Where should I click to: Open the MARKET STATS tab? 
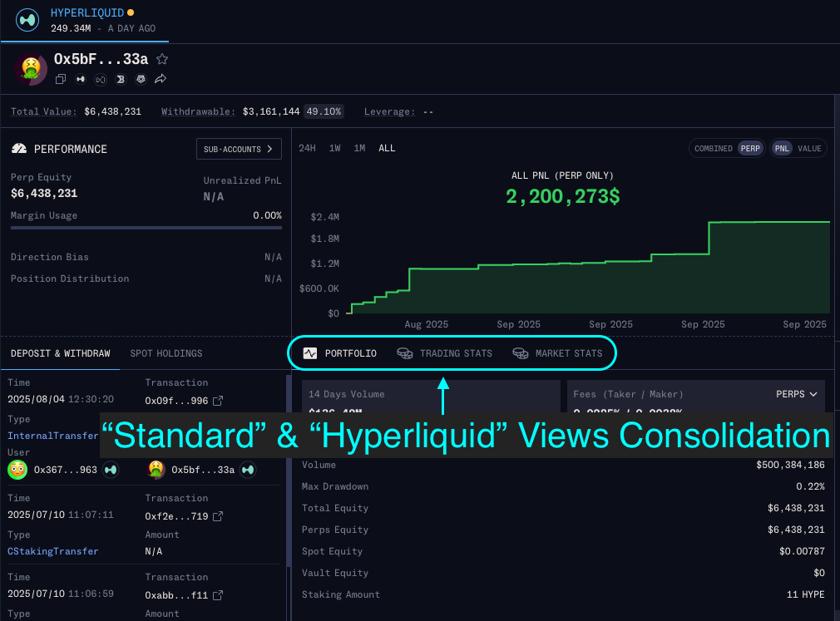(557, 353)
